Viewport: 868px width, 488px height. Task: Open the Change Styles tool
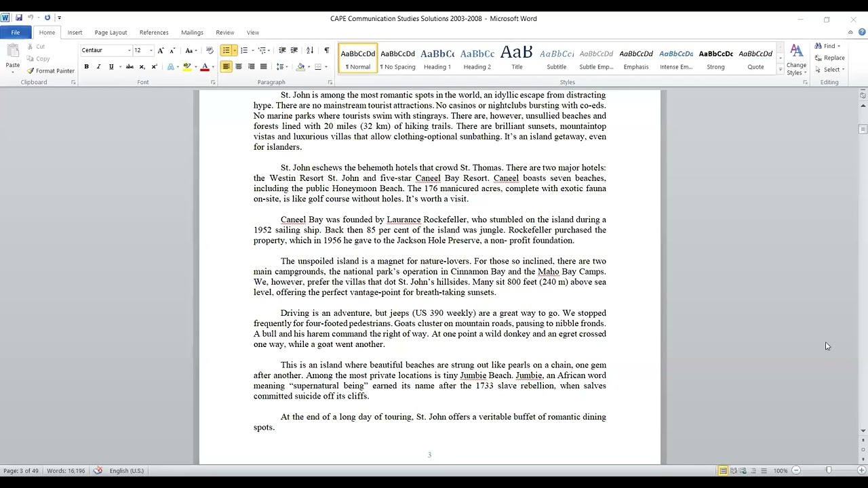point(796,60)
